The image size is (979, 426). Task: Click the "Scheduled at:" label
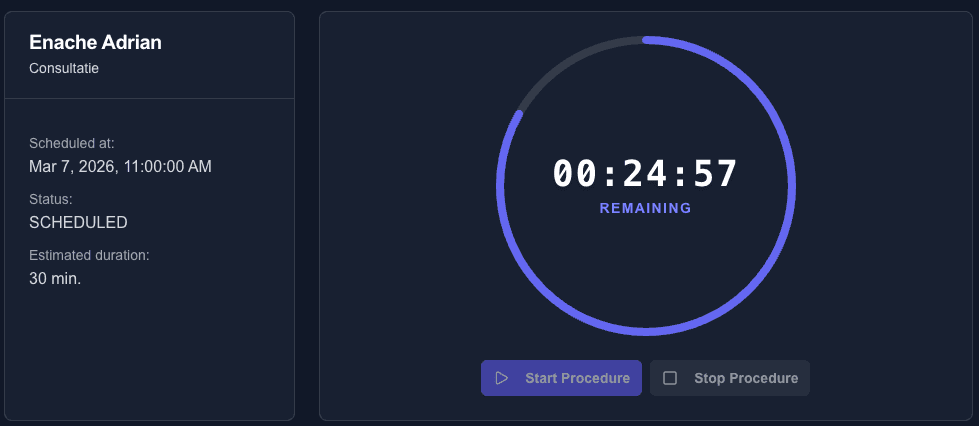72,143
